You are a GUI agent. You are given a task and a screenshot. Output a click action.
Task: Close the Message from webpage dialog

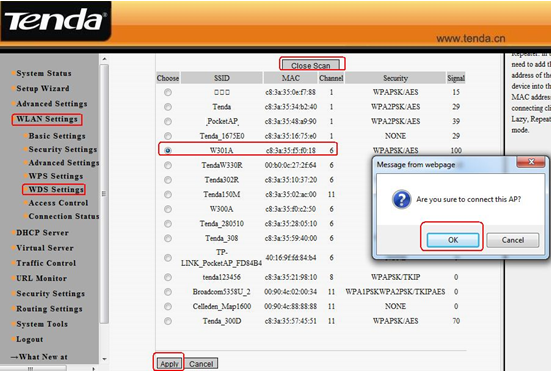coord(531,162)
